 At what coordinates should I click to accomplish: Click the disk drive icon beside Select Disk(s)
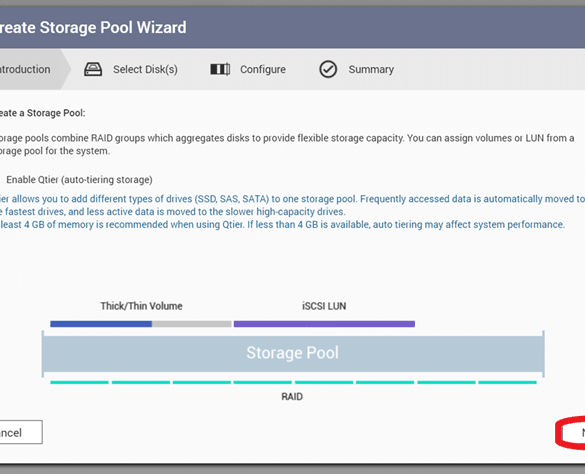tap(93, 69)
